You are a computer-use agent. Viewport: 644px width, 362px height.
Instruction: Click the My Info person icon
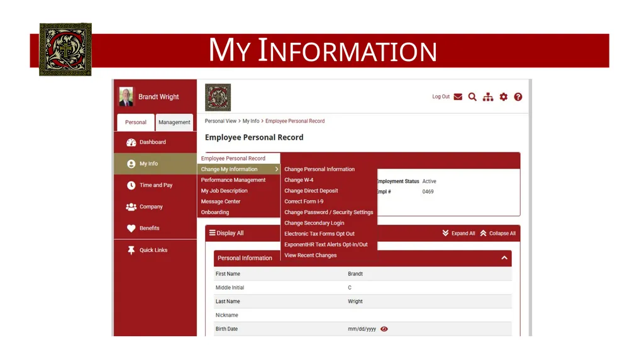[x=131, y=164]
